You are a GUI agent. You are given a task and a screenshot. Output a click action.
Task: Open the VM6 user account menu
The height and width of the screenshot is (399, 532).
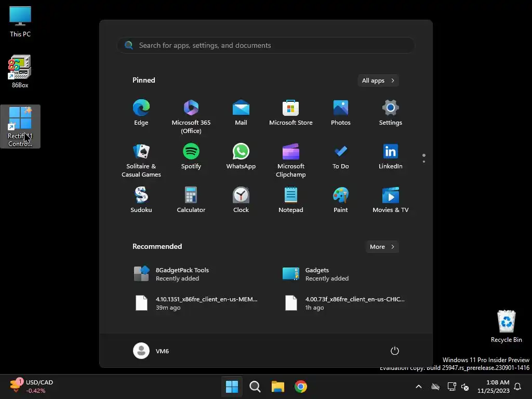point(151,351)
